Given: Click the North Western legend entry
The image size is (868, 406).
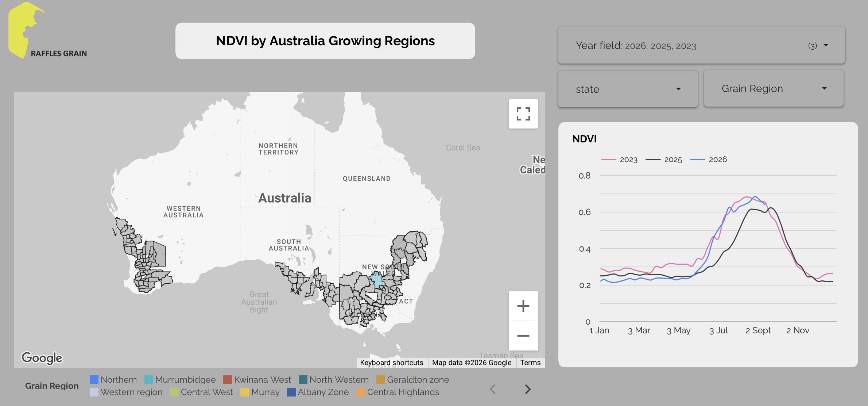Looking at the screenshot, I should point(334,380).
